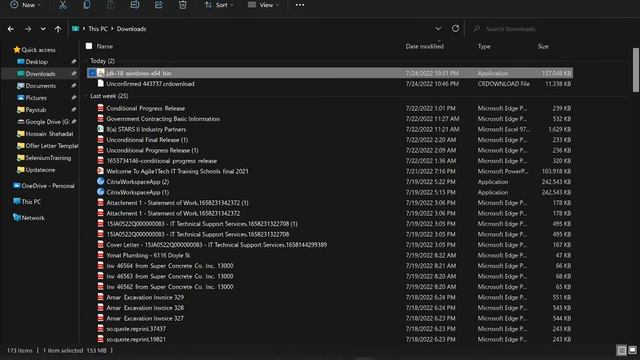Select 1655734146-conditional progress release
Image resolution: width=640 pixels, height=360 pixels.
click(x=162, y=161)
